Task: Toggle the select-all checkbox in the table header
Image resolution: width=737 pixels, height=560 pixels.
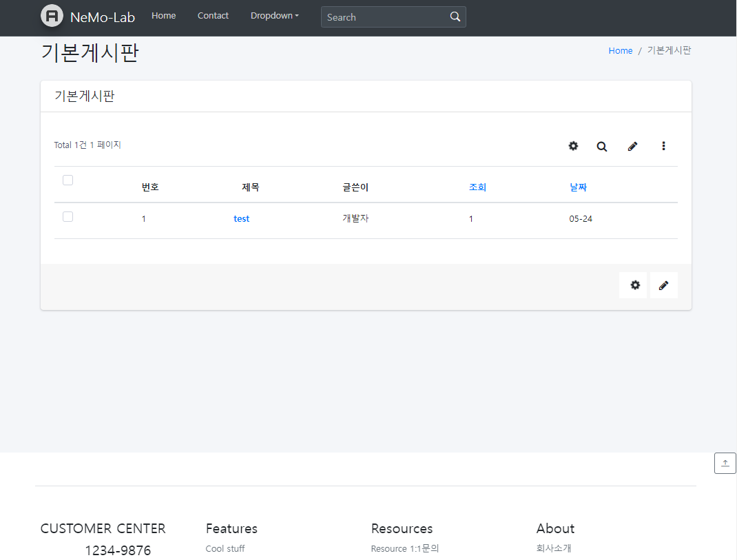Action: pos(68,180)
